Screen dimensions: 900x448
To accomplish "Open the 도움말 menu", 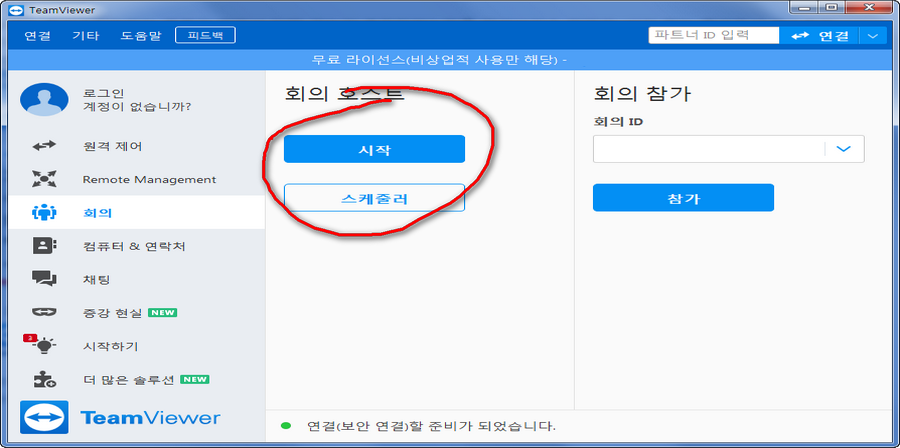I will (141, 36).
